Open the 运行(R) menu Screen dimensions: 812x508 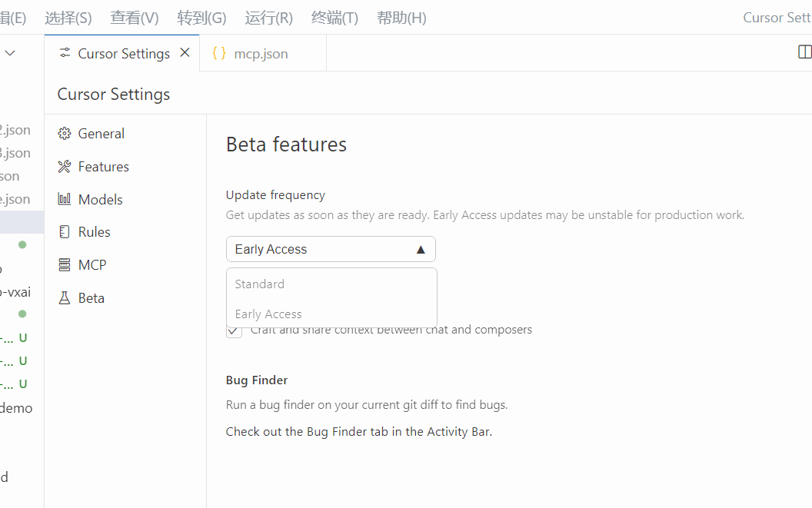[x=269, y=18]
